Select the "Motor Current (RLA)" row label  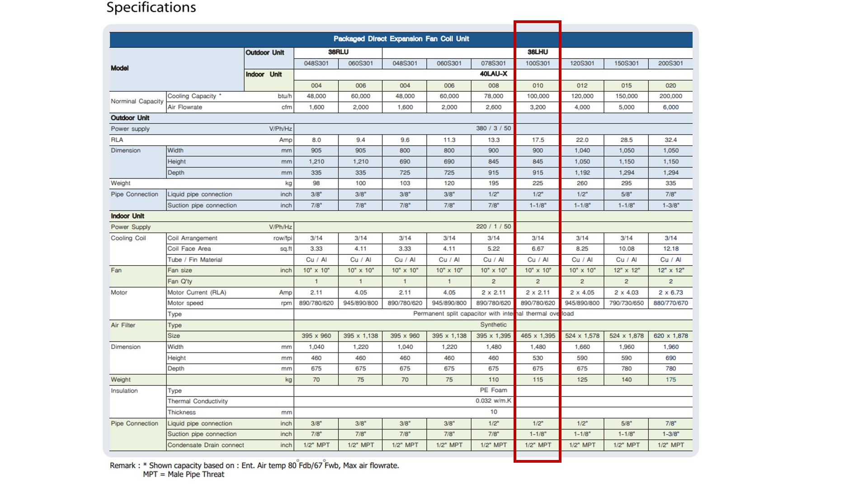(197, 292)
